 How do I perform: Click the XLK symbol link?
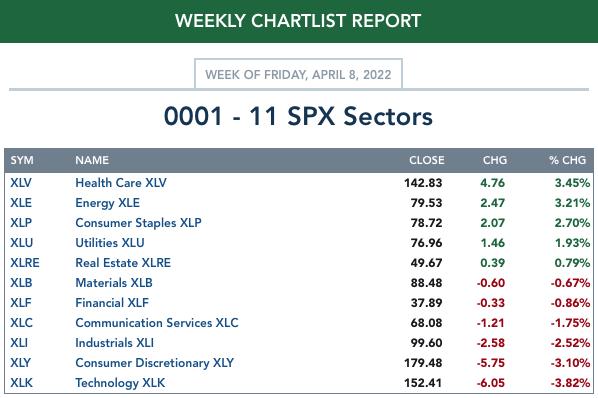pos(21,383)
